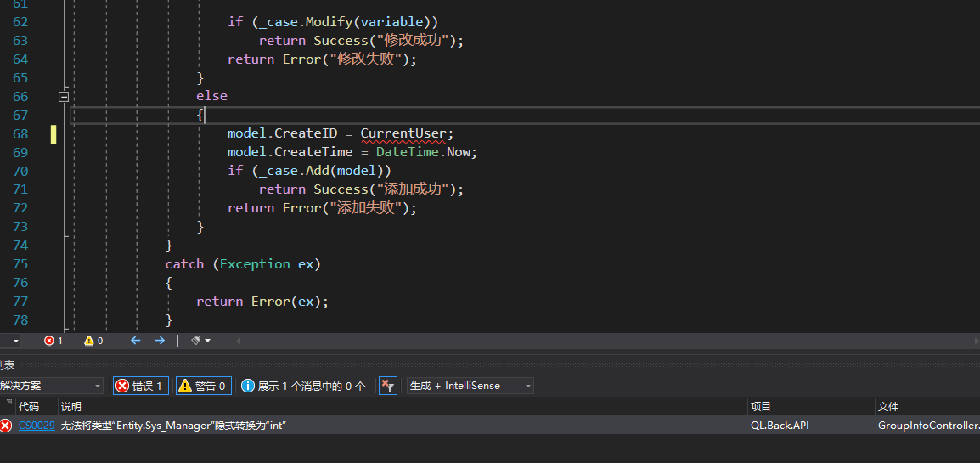The width and height of the screenshot is (980, 463).
Task: Click the small pin icon left of 代码
Action: tap(8, 404)
